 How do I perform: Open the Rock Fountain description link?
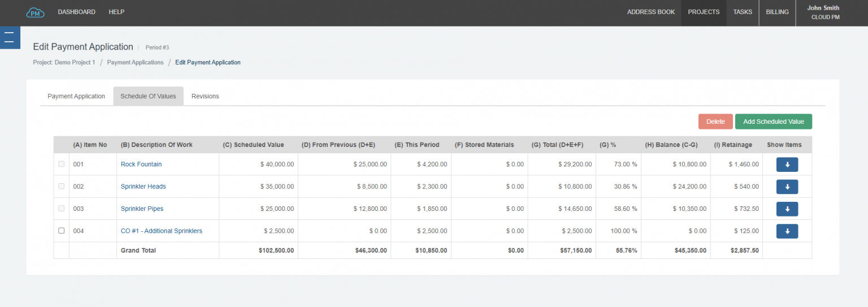click(x=141, y=165)
